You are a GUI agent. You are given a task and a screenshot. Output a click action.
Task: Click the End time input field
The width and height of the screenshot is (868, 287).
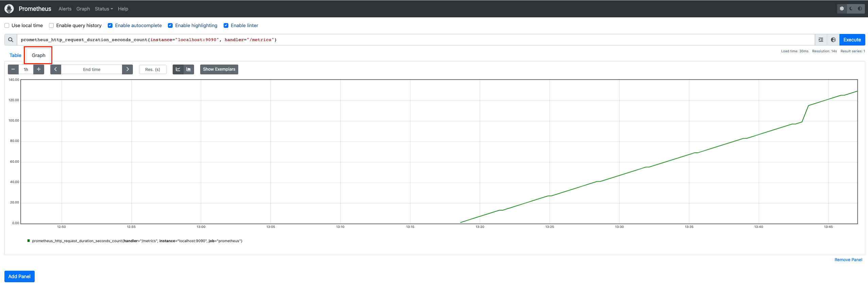(92, 69)
